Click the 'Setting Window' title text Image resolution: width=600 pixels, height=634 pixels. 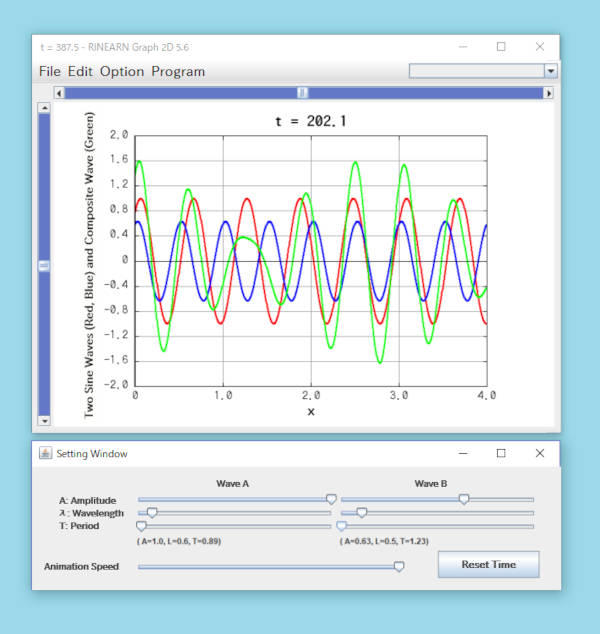92,454
